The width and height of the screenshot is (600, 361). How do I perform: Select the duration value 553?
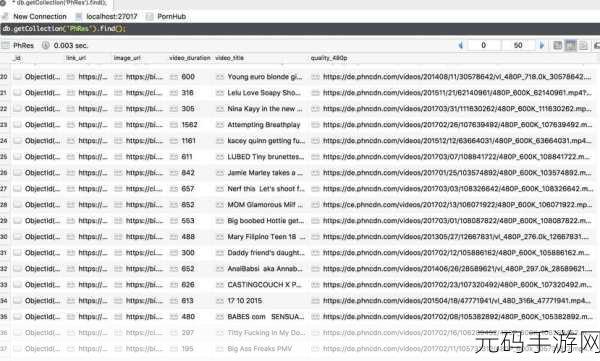point(188,221)
